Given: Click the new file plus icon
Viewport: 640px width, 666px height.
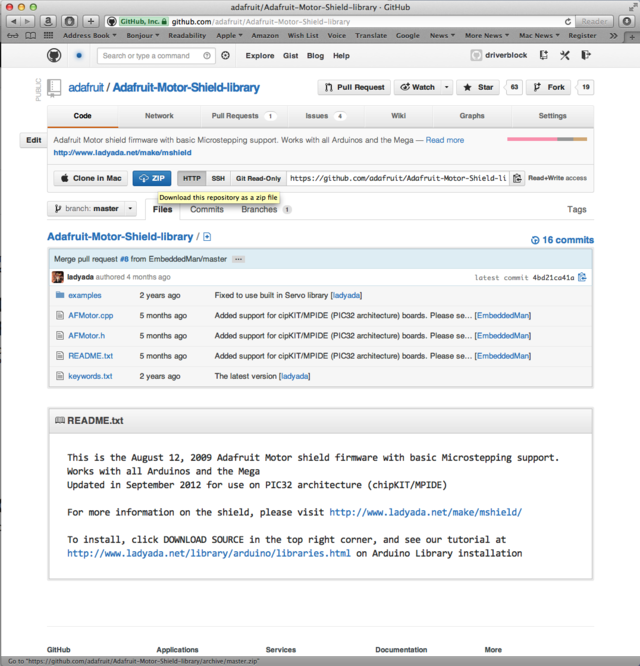Looking at the screenshot, I should [x=207, y=237].
